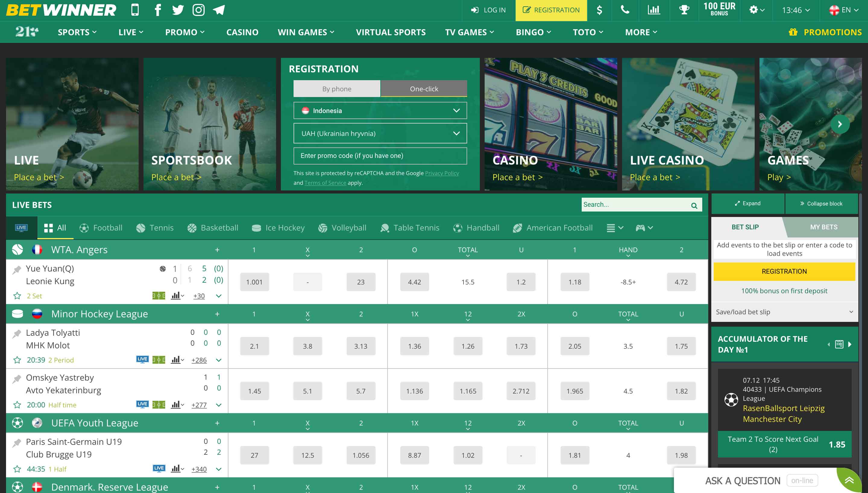Open the Indonesia country dropdown
This screenshot has height=493, width=868.
point(380,111)
